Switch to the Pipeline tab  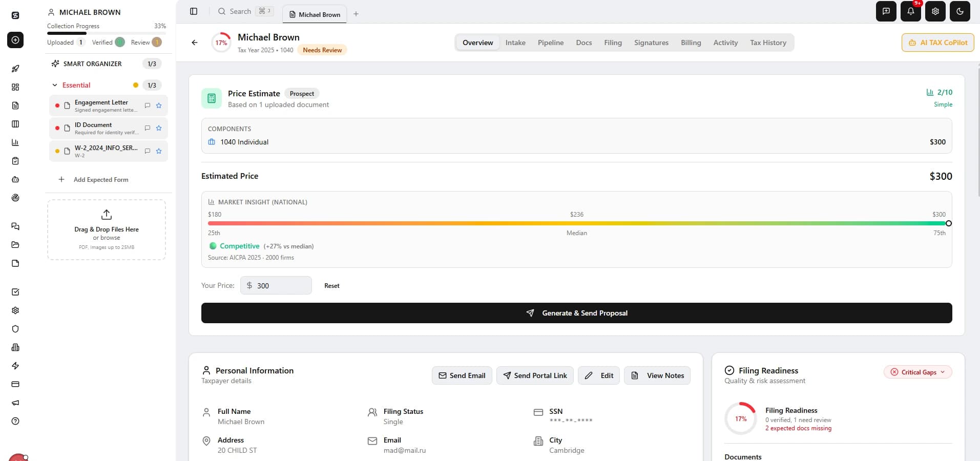pos(551,43)
